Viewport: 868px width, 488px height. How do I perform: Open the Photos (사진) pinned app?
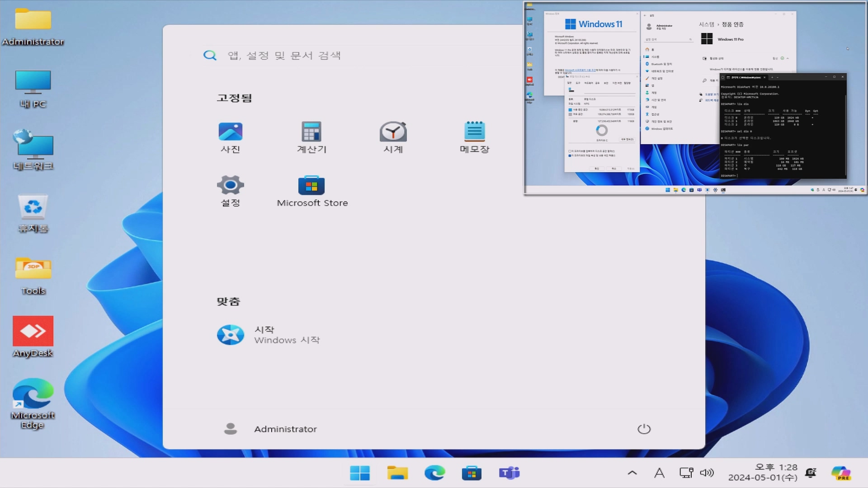tap(230, 132)
